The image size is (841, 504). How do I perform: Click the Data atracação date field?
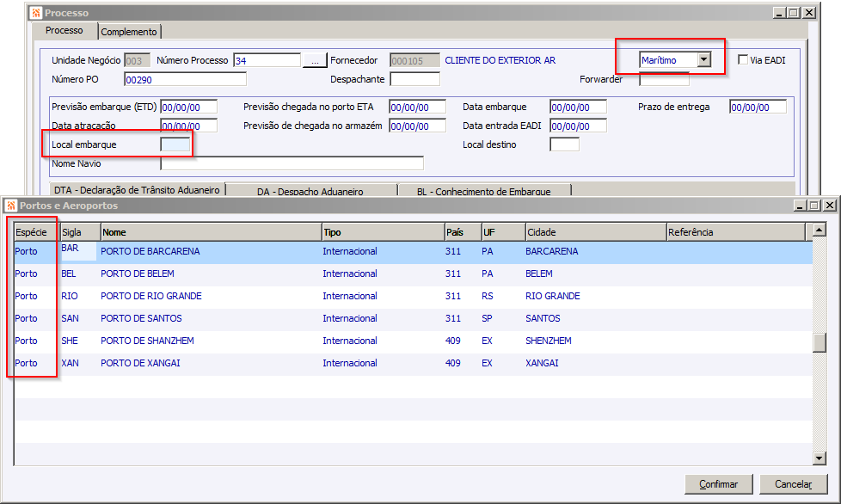tap(189, 126)
